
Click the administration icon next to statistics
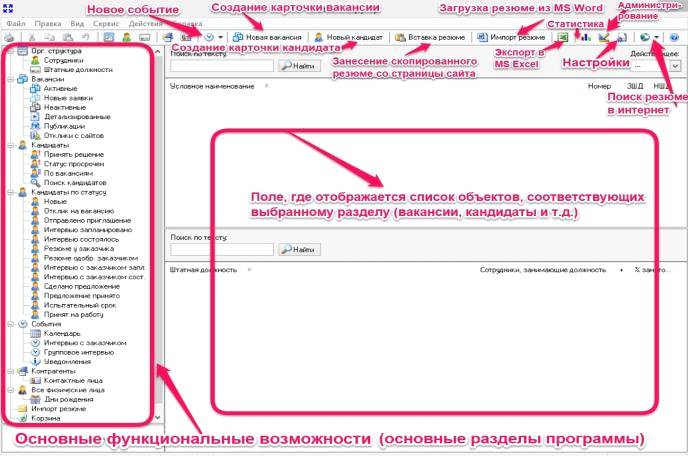coord(604,38)
